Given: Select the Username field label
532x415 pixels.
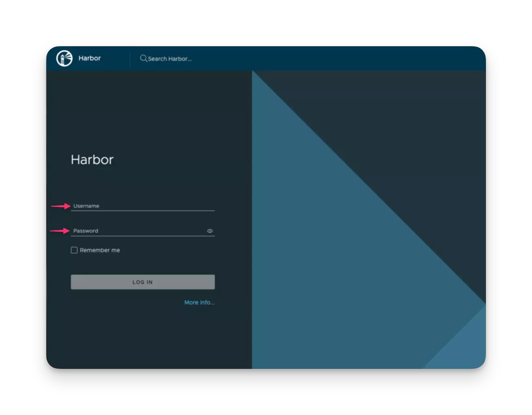Looking at the screenshot, I should (86, 206).
